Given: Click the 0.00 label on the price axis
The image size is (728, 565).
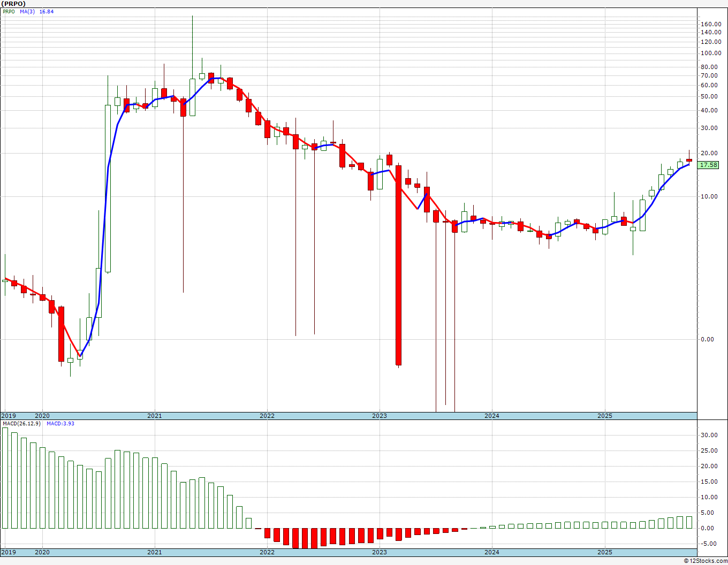Looking at the screenshot, I should [708, 339].
